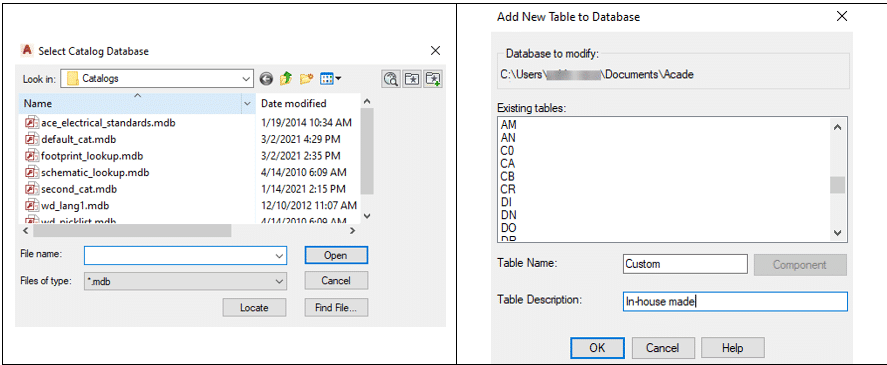Image resolution: width=887 pixels, height=365 pixels.
Task: Select the default_cat.mdb file icon
Action: point(31,139)
